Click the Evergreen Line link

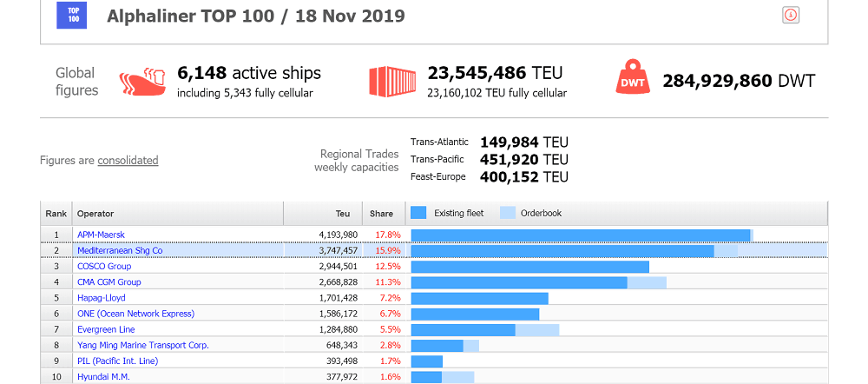[x=107, y=329]
